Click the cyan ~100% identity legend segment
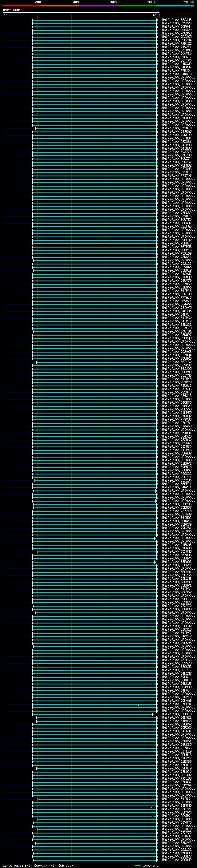 [175, 6]
